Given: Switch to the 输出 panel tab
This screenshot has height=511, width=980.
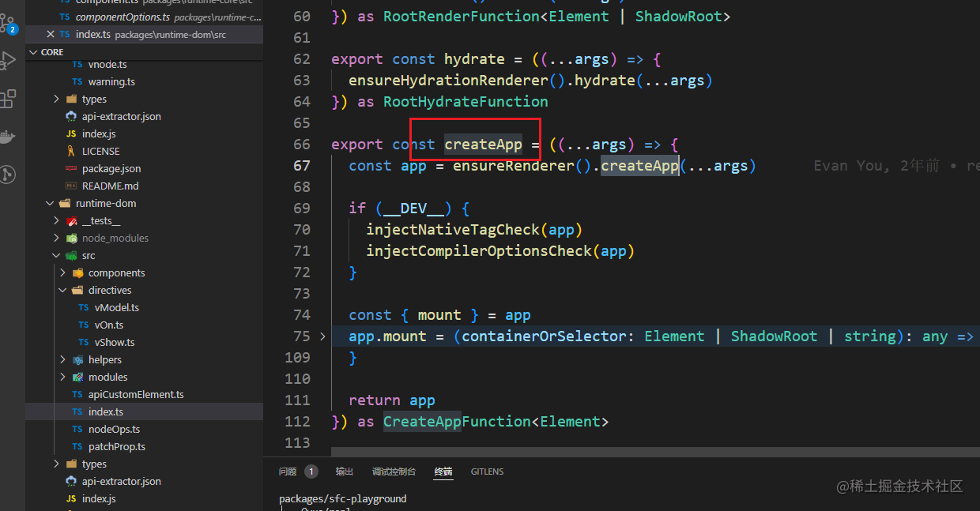Looking at the screenshot, I should (x=345, y=472).
